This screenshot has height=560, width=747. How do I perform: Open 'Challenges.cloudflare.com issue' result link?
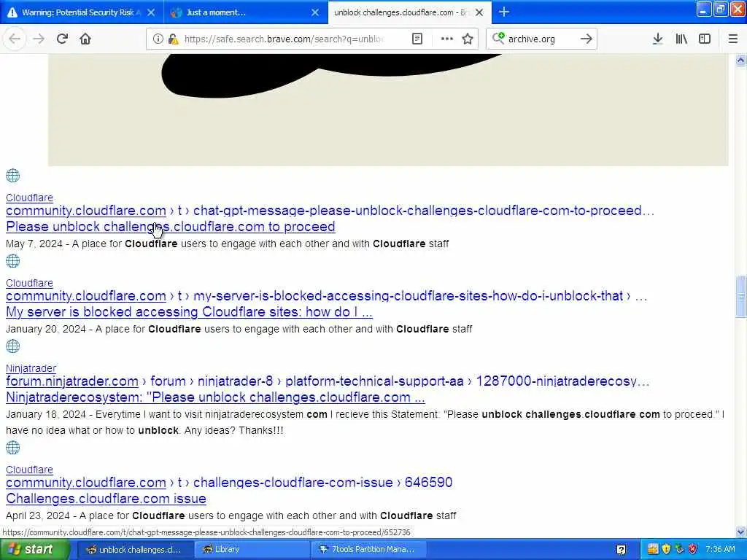point(106,499)
